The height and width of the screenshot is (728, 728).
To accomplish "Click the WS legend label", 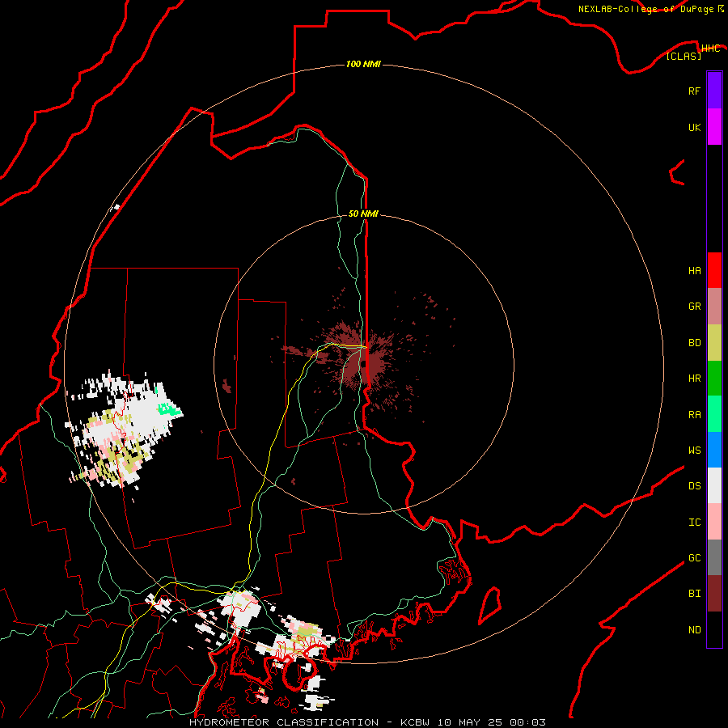I will tap(694, 451).
